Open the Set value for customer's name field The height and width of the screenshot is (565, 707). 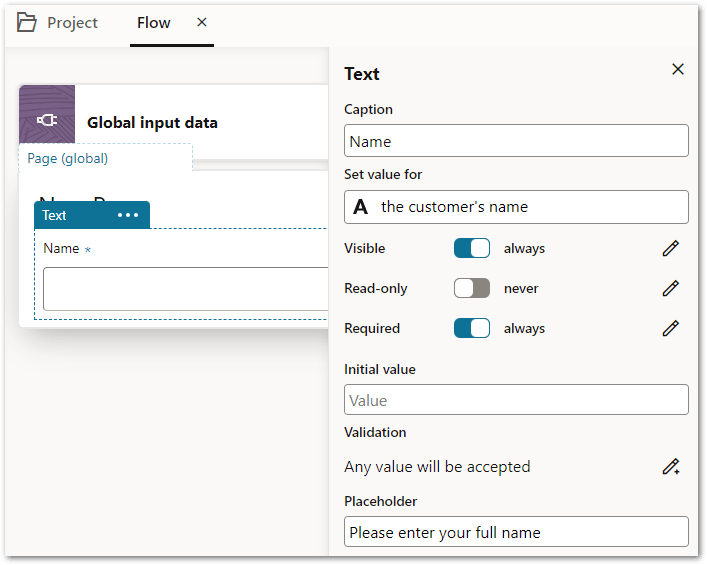(x=516, y=207)
